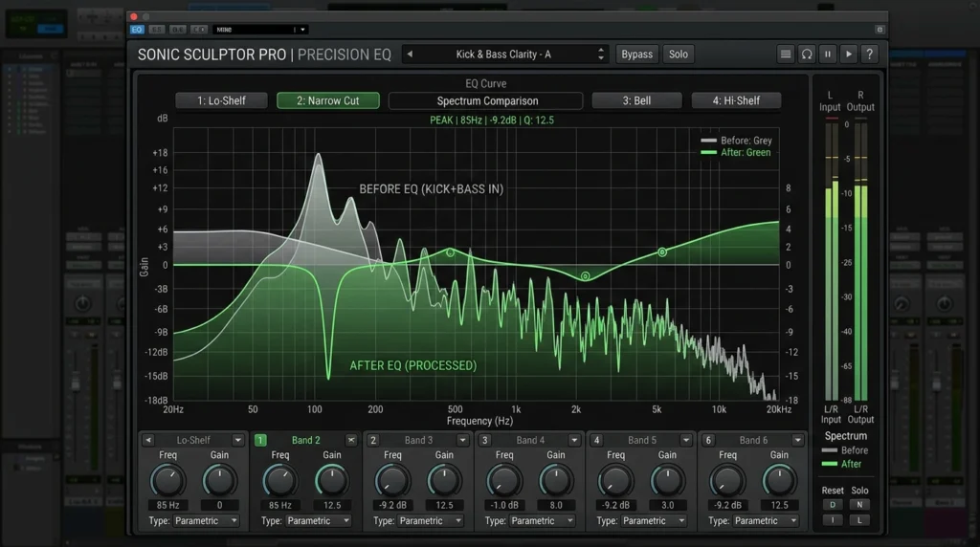Image resolution: width=980 pixels, height=547 pixels.
Task: Click the Band 3 Freq knob
Action: pyautogui.click(x=391, y=481)
